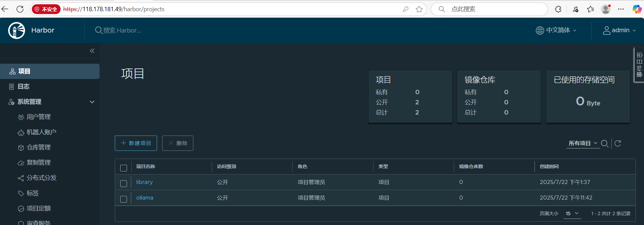This screenshot has width=644, height=225.
Task: Click the admin user silhouette icon
Action: 606,30
